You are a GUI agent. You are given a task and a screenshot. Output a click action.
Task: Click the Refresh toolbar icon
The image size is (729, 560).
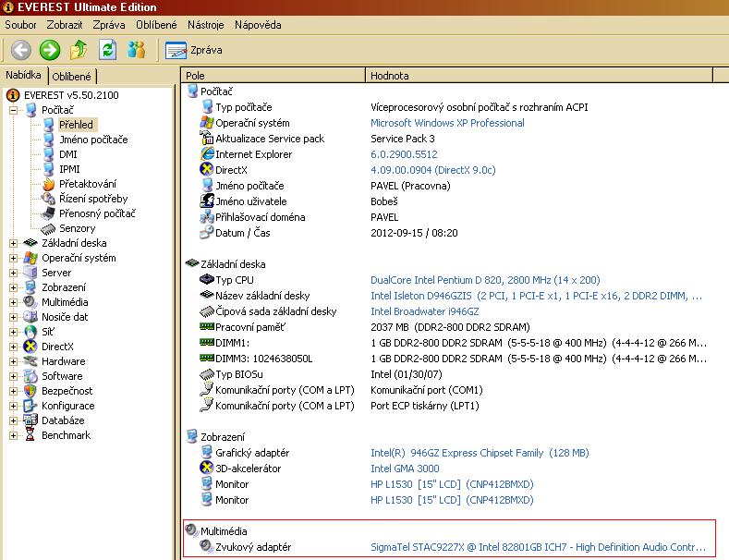(x=108, y=50)
